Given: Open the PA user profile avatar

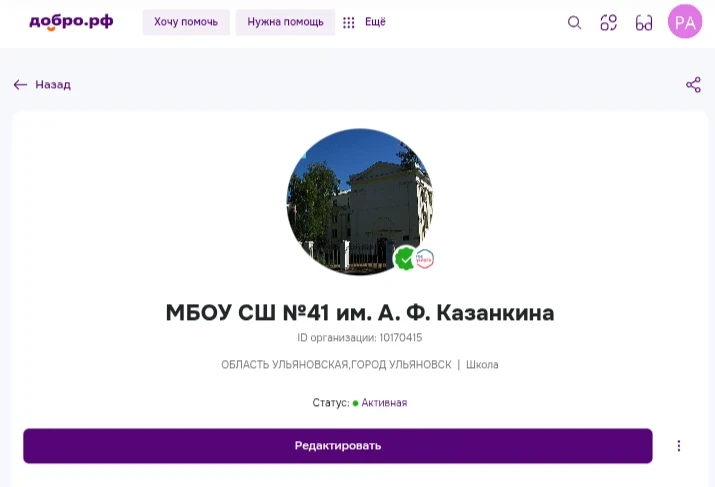Looking at the screenshot, I should click(x=685, y=22).
